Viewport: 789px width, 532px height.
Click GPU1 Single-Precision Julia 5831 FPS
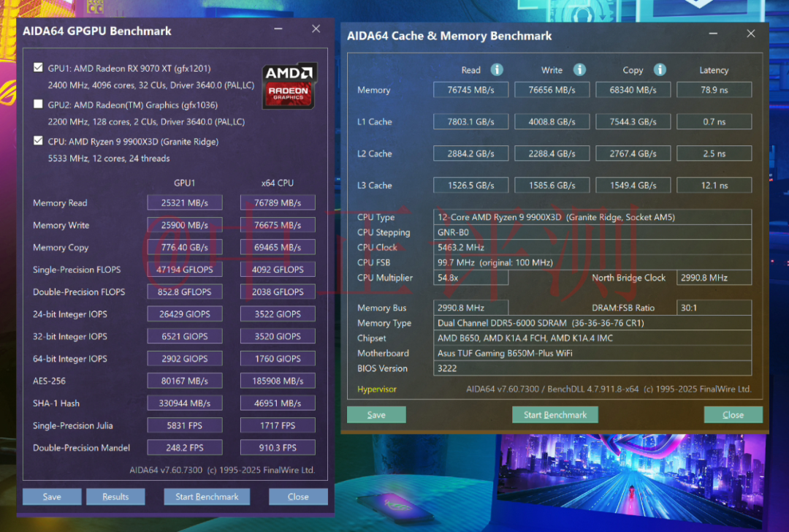click(185, 425)
